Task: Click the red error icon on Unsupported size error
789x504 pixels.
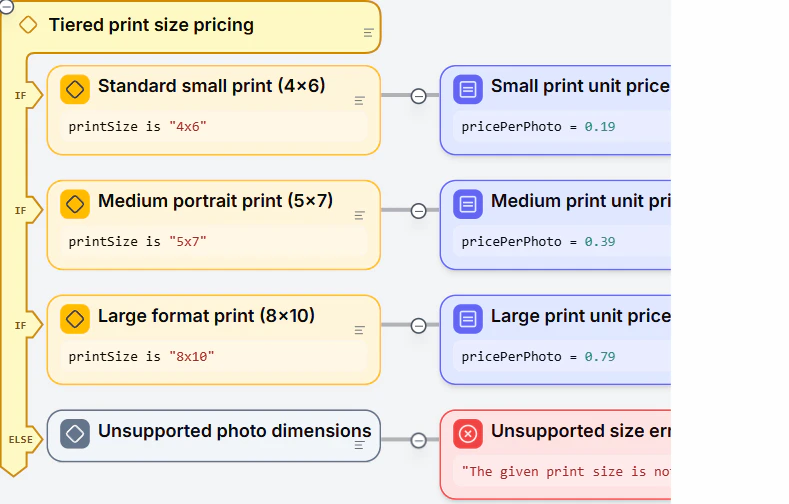Action: [468, 434]
